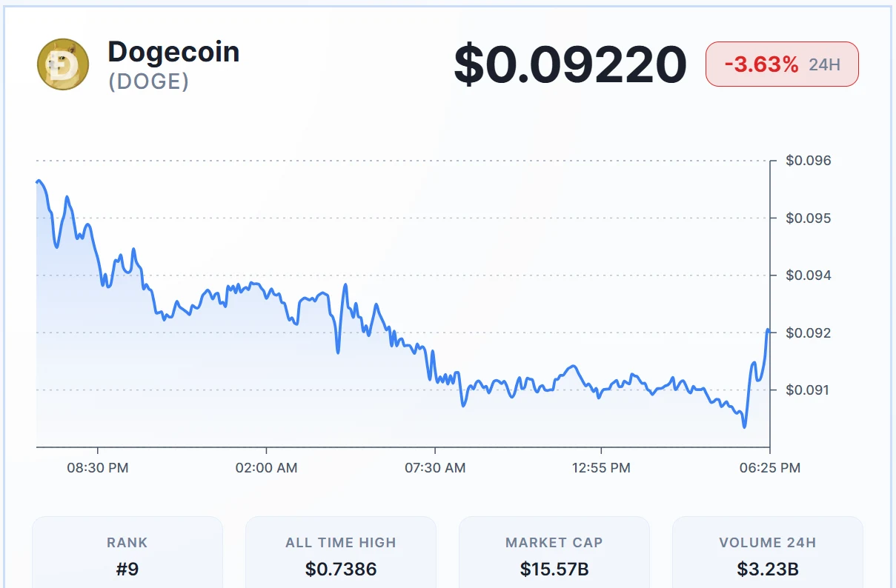Viewport: 896px width, 588px height.
Task: Open the Rank #9 stat card
Action: pos(127,554)
